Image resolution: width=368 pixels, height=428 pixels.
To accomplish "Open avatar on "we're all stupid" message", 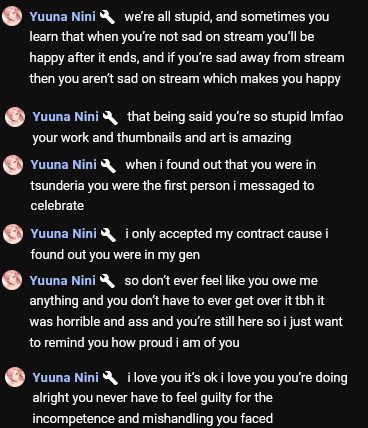I will [x=12, y=16].
